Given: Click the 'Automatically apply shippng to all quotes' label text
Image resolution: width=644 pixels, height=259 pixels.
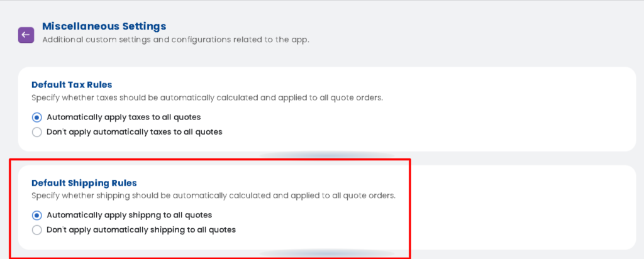Looking at the screenshot, I should (x=129, y=215).
